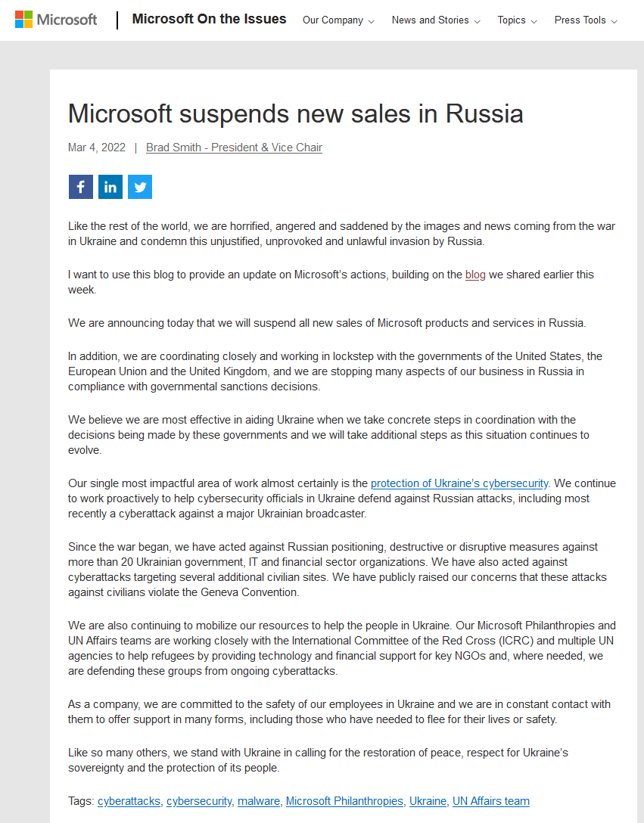Open 'protection of Ukraine's cybersecurity' link

pos(459,483)
